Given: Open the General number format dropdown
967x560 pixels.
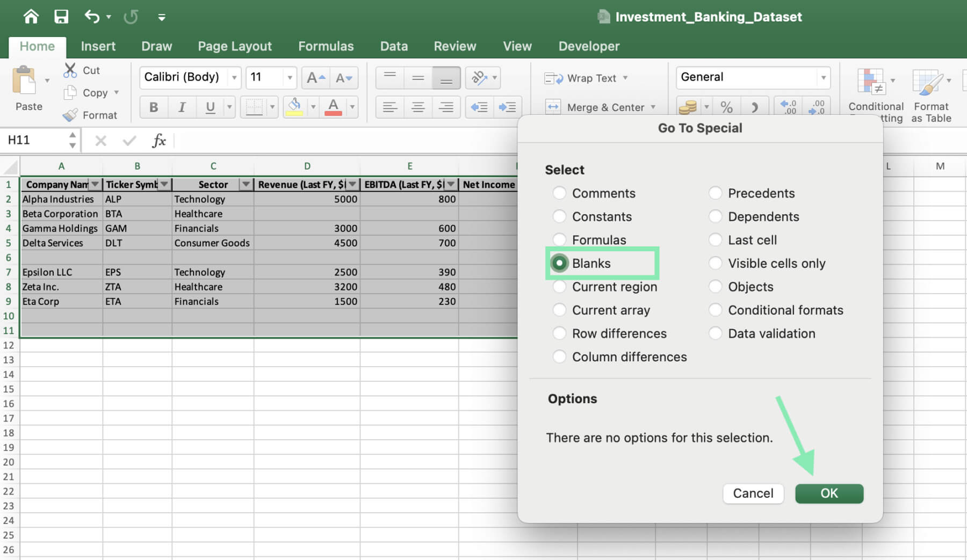Looking at the screenshot, I should point(824,77).
